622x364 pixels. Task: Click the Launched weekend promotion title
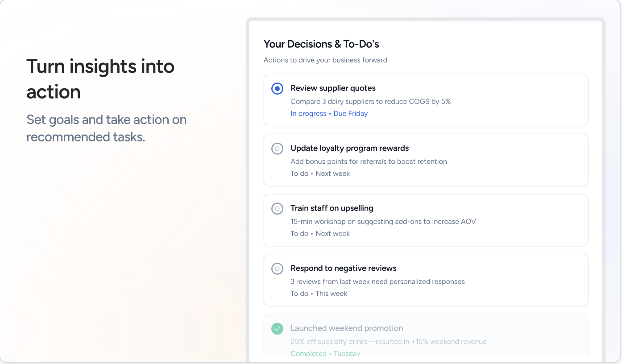(x=346, y=328)
